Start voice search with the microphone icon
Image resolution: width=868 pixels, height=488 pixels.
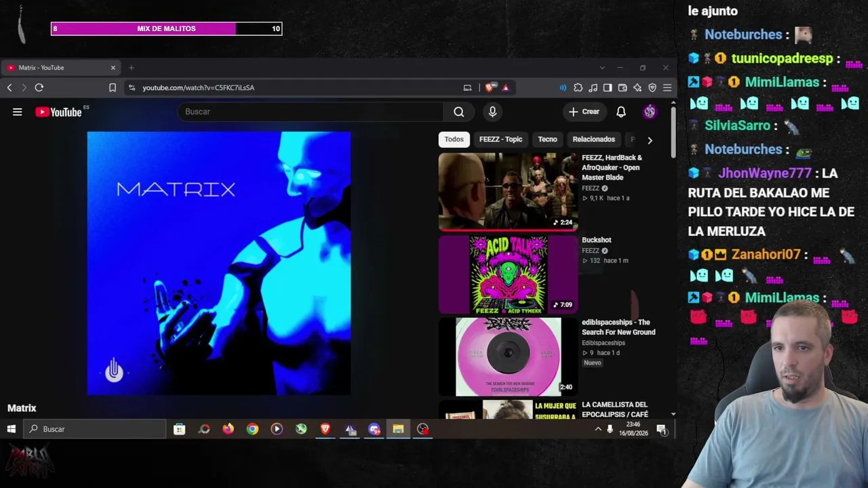(x=492, y=112)
